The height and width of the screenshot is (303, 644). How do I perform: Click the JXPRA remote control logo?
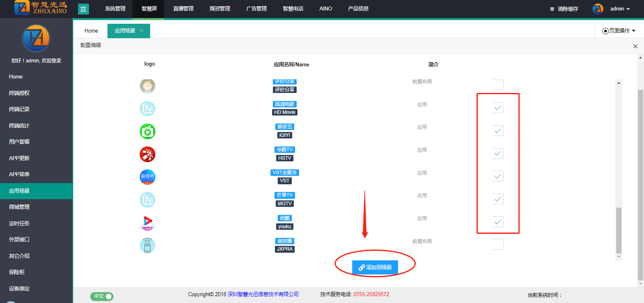(147, 245)
